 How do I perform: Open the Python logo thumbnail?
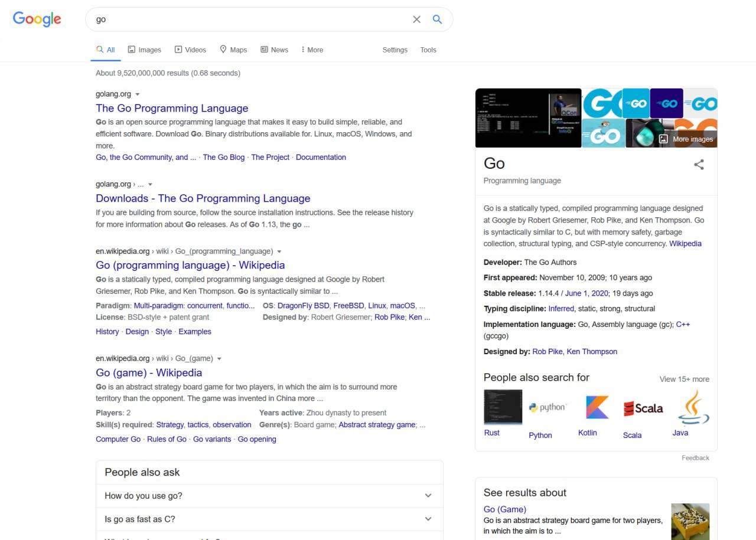click(548, 408)
